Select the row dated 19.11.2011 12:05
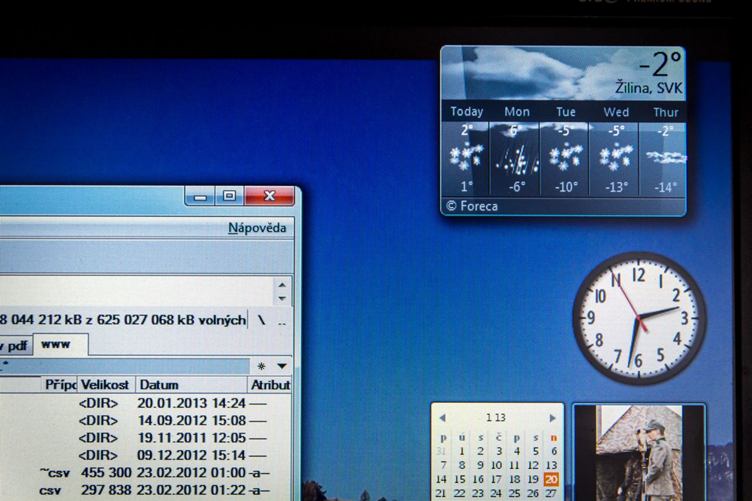The height and width of the screenshot is (501, 752). tap(145, 438)
